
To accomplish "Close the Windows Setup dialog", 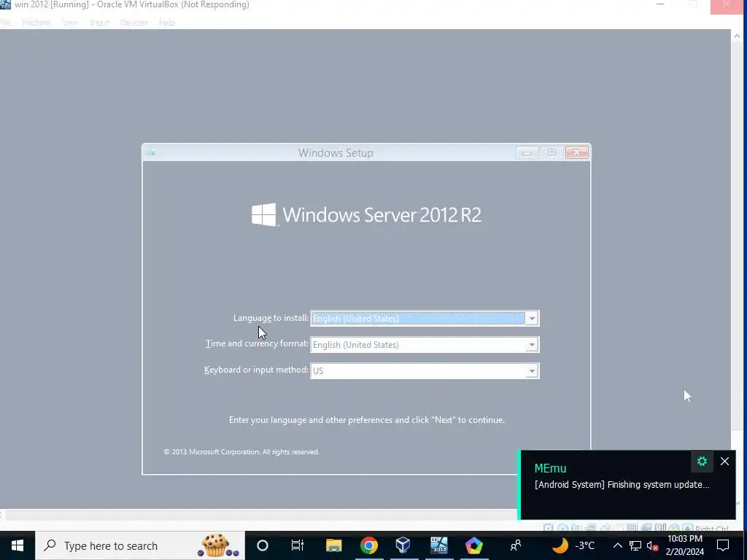I will pyautogui.click(x=577, y=152).
